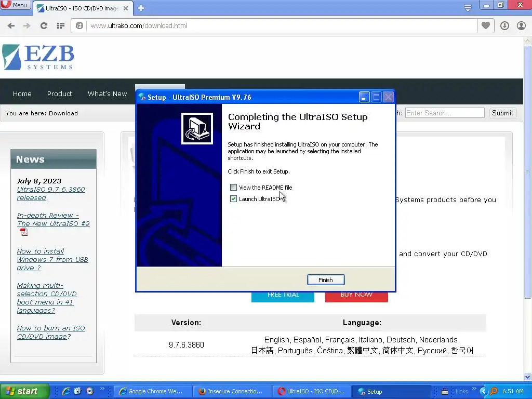Open a new browser tab
The height and width of the screenshot is (399, 532).
click(141, 8)
